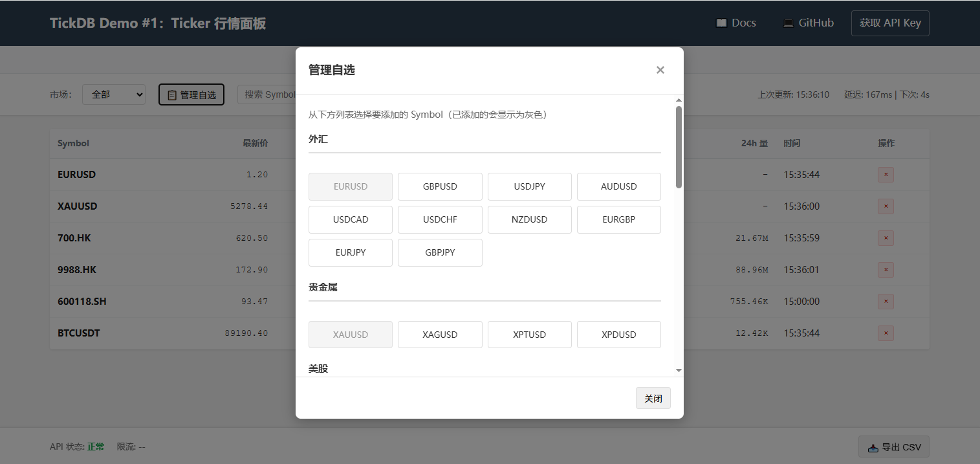
Task: Toggle GBPUSD into the watchlist
Action: (440, 186)
